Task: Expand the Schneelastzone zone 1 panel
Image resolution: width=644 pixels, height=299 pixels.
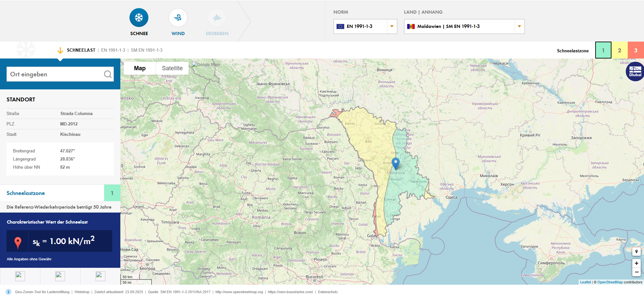Action: click(x=112, y=193)
